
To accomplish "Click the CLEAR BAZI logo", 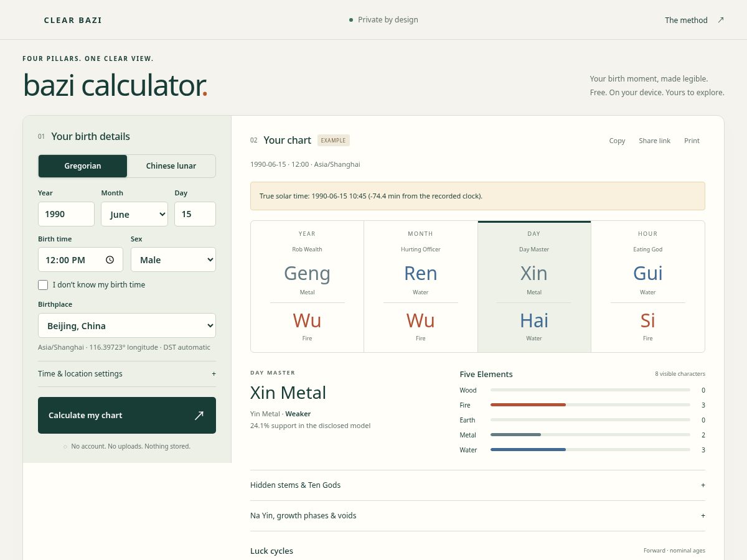I will 73,20.
